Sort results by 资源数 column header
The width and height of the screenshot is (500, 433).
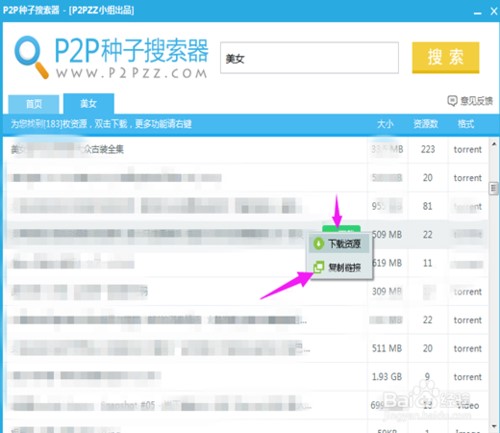[426, 124]
